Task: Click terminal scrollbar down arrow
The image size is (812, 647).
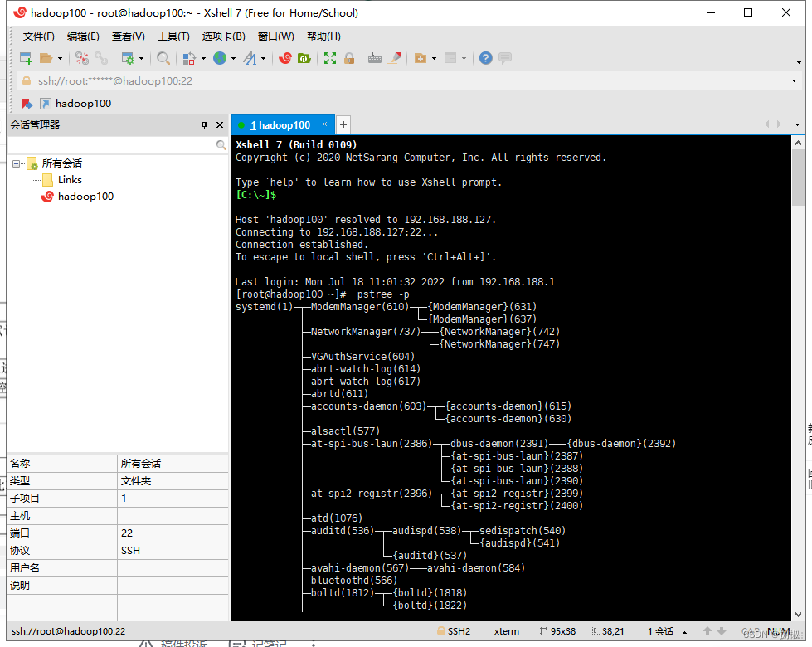Action: pos(798,615)
